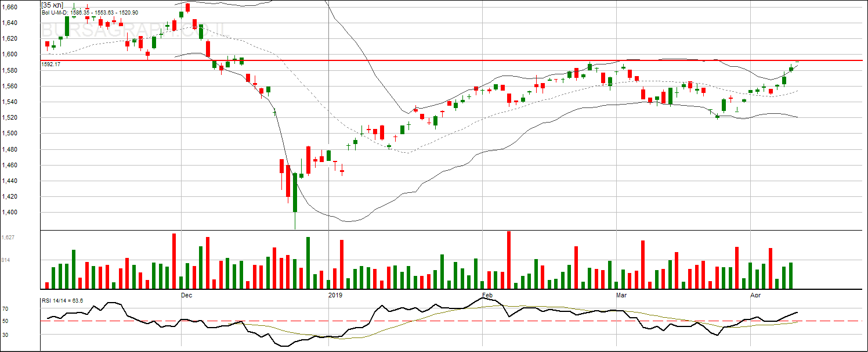Click the RSI 14/14 = 63.6 indicator label
This screenshot has width=868, height=352.
(x=63, y=300)
